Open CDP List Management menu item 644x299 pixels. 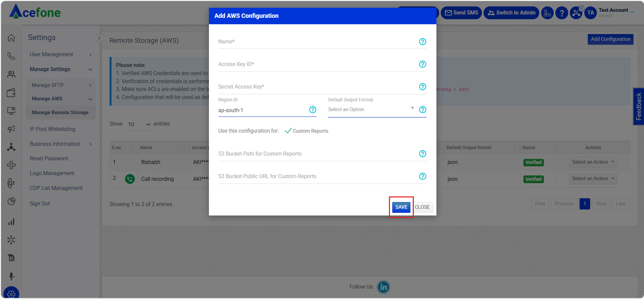(x=56, y=188)
